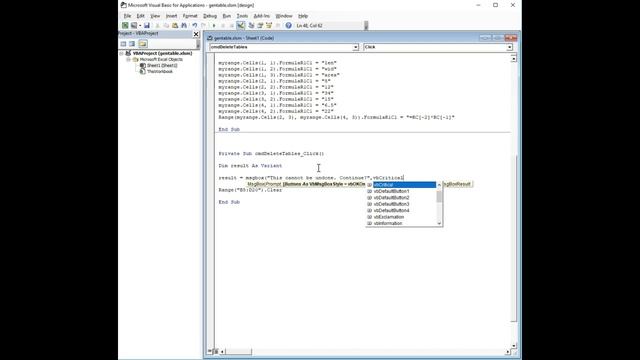Click the autocomplete list scroll up arrow
Screen dimensions: 640x360
pyautogui.click(x=439, y=185)
